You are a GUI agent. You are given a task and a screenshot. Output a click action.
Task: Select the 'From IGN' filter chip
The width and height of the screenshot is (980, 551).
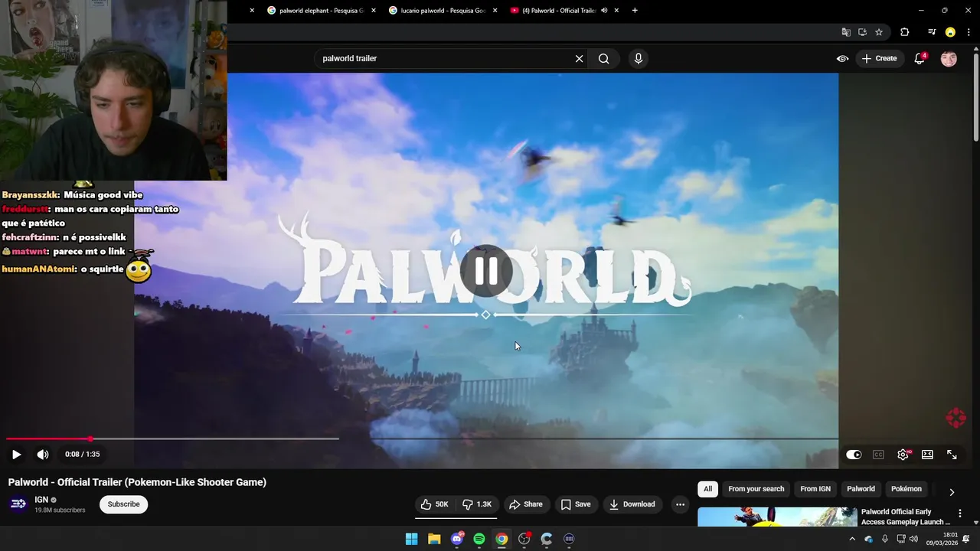(815, 489)
